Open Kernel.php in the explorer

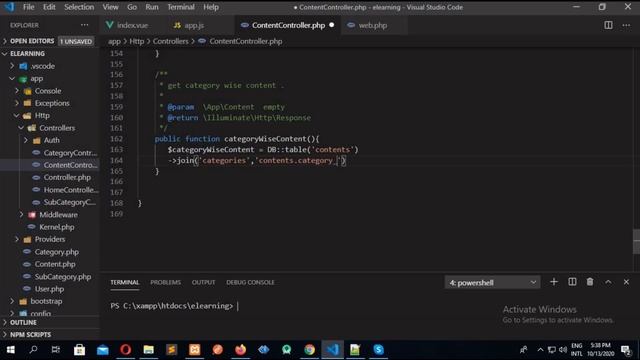50,227
